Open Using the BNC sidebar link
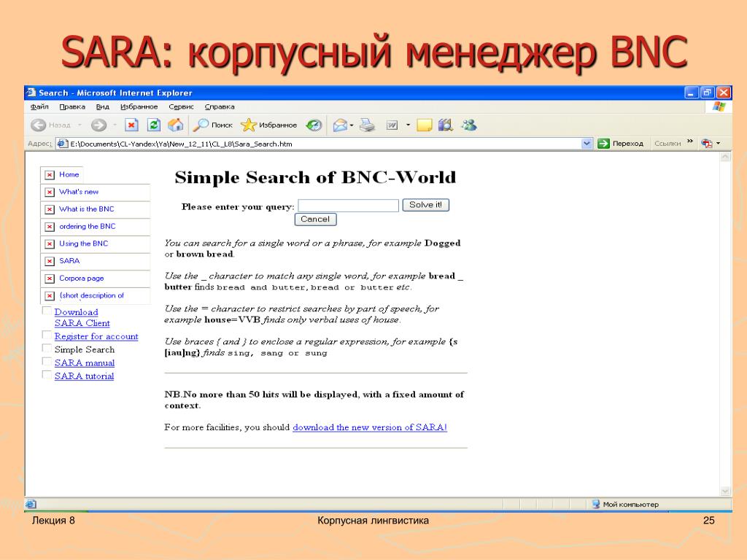Viewport: 747px width, 560px height. pyautogui.click(x=83, y=244)
